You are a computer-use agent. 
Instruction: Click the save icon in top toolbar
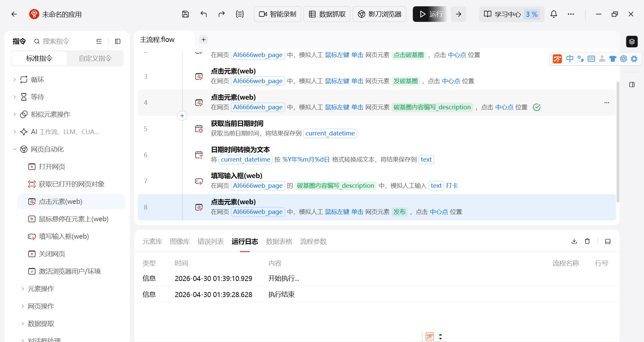(185, 14)
